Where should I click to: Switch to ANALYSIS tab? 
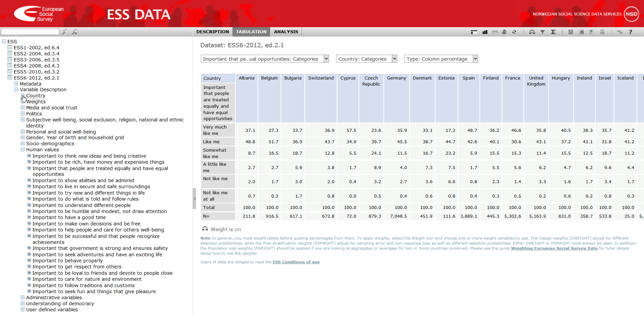(286, 32)
